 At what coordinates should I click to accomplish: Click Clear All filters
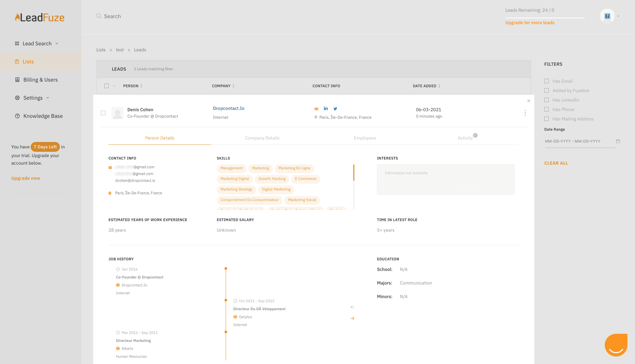click(556, 163)
